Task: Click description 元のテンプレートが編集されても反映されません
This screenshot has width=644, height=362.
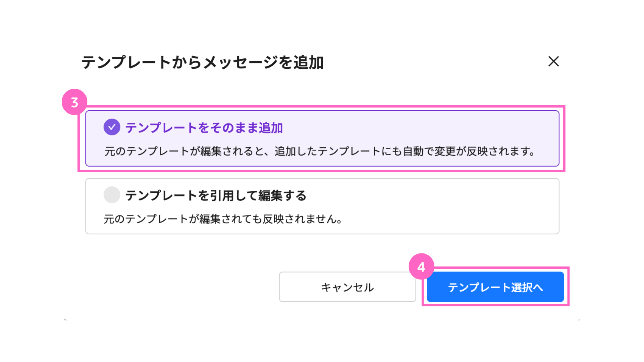Action: pos(223,219)
